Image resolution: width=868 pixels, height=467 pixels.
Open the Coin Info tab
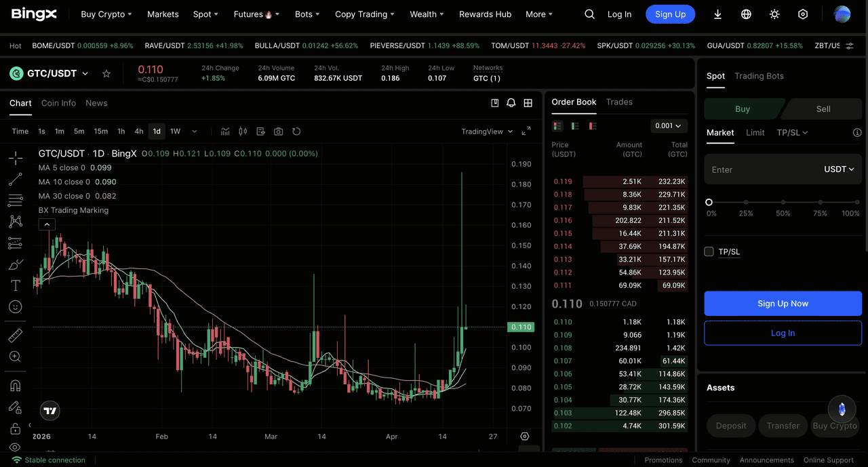point(58,103)
